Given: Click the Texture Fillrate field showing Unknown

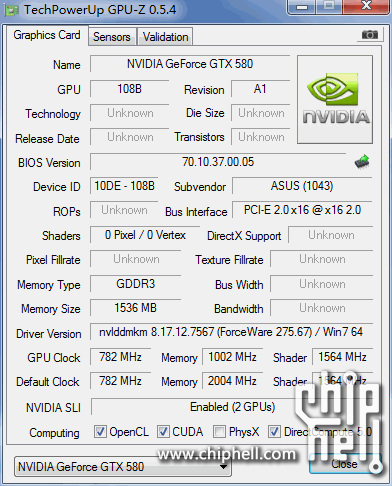Looking at the screenshot, I should click(x=321, y=259).
